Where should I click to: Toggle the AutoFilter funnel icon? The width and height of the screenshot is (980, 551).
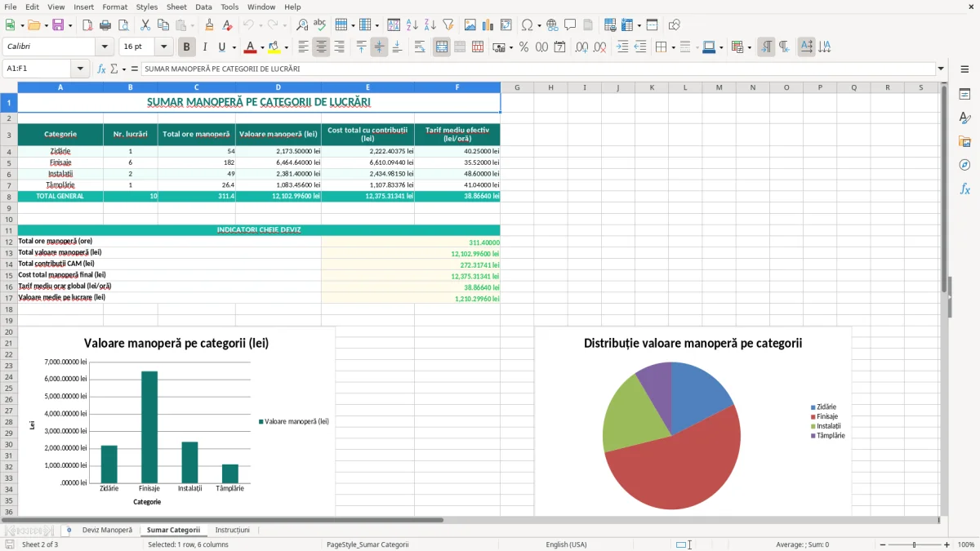448,25
